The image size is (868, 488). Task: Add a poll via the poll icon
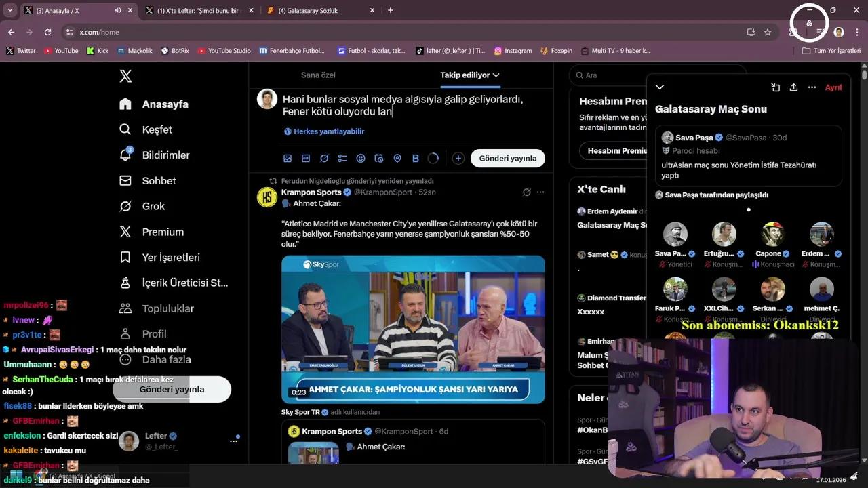pyautogui.click(x=342, y=158)
